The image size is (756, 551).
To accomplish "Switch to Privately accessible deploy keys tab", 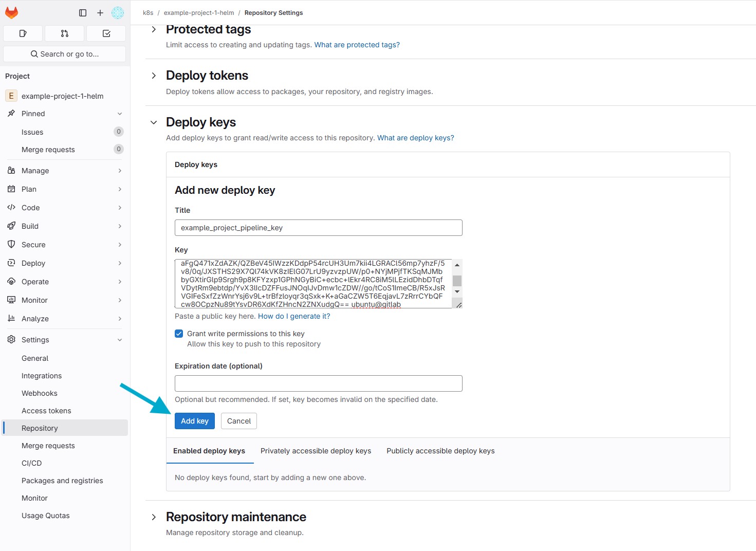I will pyautogui.click(x=316, y=451).
